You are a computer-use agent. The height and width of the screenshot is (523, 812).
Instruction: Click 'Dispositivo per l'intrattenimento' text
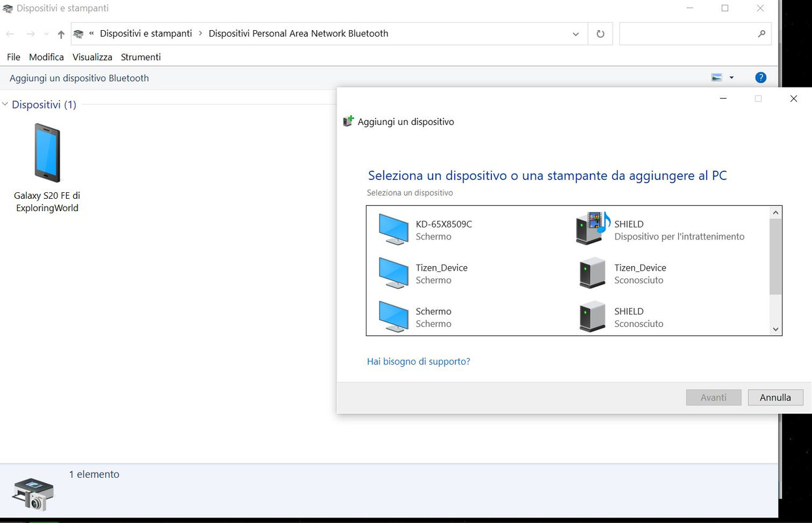679,237
